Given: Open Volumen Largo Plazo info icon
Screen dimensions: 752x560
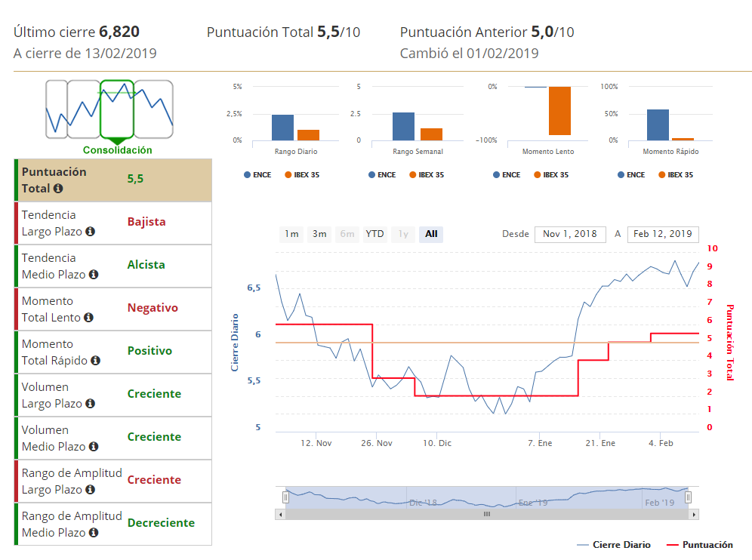Looking at the screenshot, I should (x=90, y=404).
